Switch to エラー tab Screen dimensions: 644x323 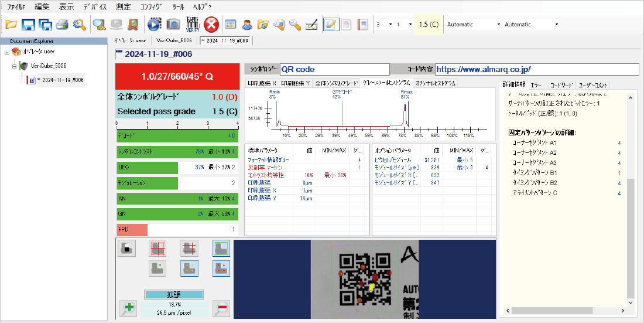[536, 85]
